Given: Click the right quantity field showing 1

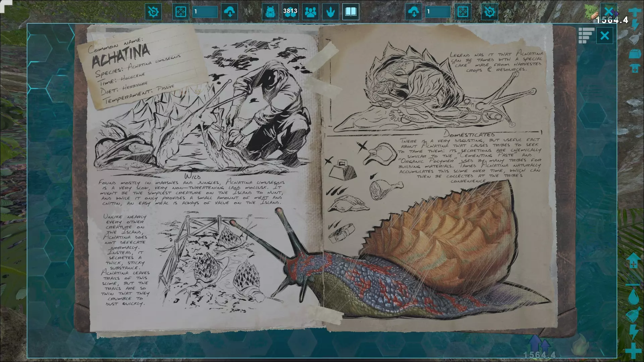Looking at the screenshot, I should pyautogui.click(x=438, y=12).
